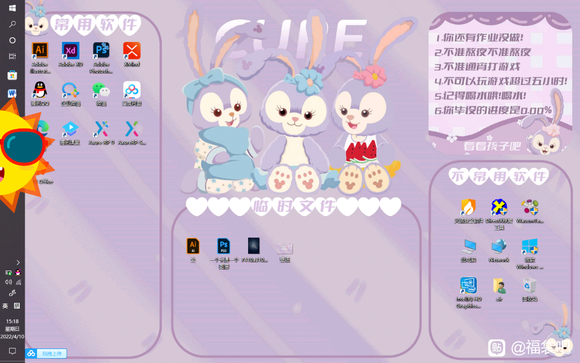Open Network globe monitor icon
Viewport: 580px width, 363px height.
(499, 246)
